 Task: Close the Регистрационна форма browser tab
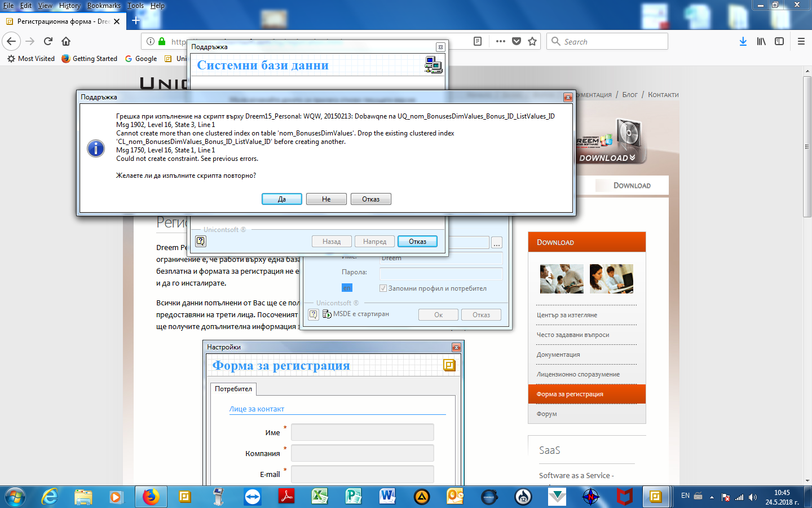tap(117, 21)
